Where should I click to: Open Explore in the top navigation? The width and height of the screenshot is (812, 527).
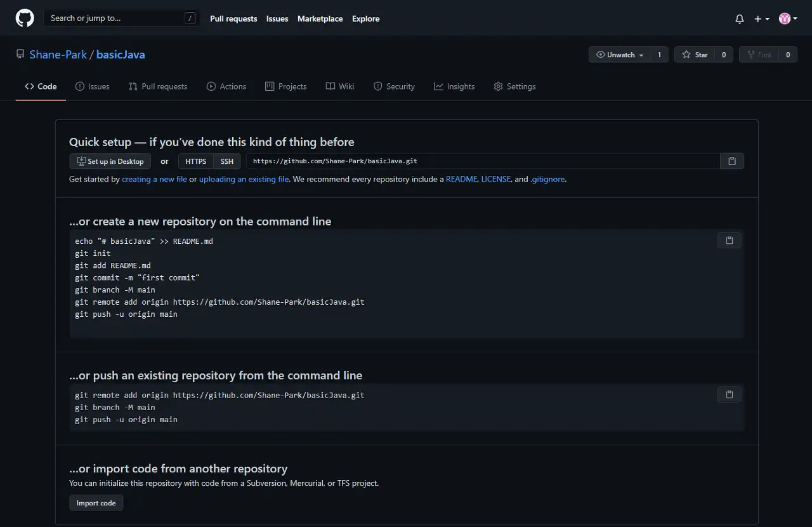[366, 19]
